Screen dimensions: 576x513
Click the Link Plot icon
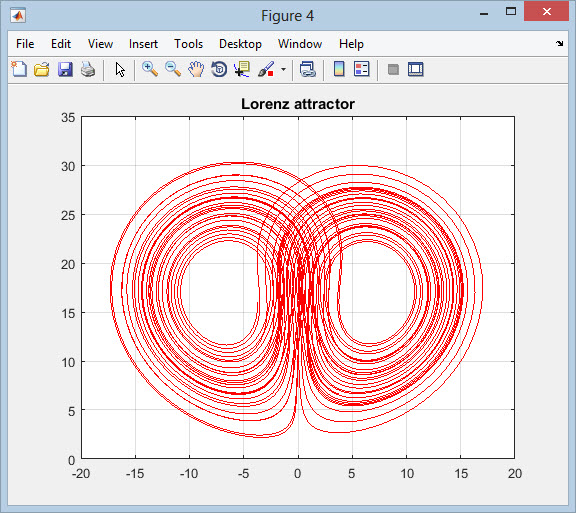pos(307,69)
